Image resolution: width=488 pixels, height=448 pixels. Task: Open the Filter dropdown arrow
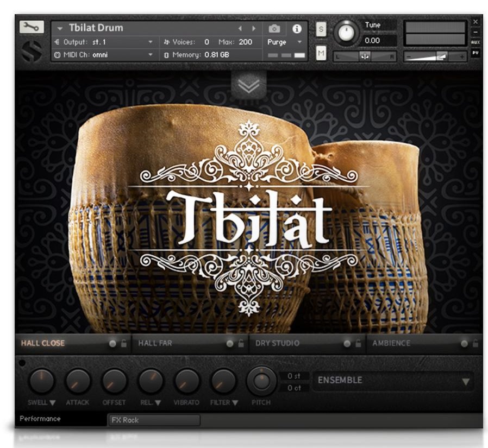[235, 403]
